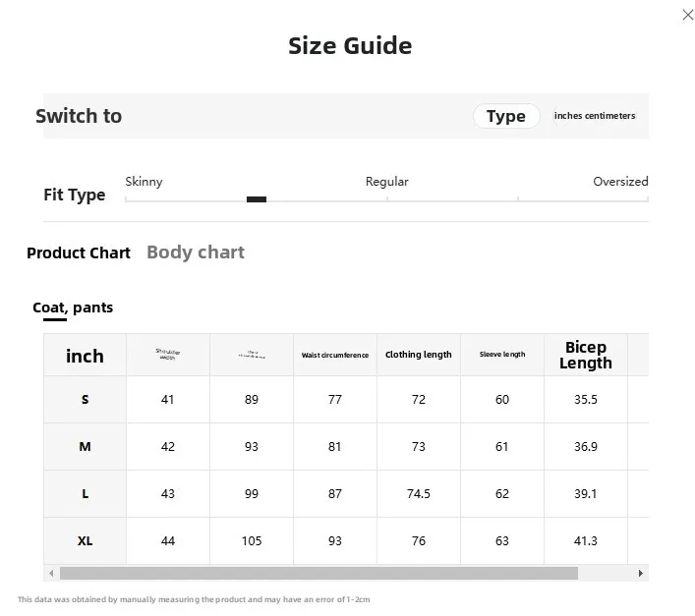Click the table's right scroll arrow

[x=641, y=573]
